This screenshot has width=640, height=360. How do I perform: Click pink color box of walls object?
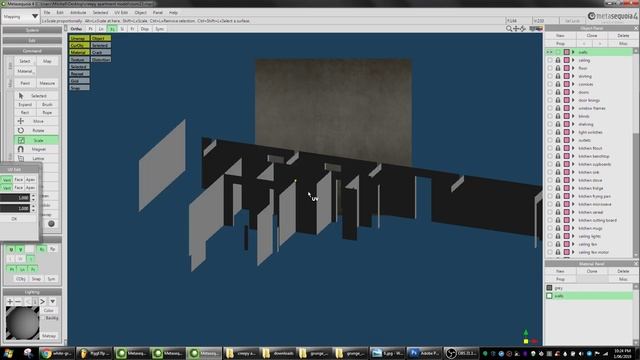pos(567,52)
